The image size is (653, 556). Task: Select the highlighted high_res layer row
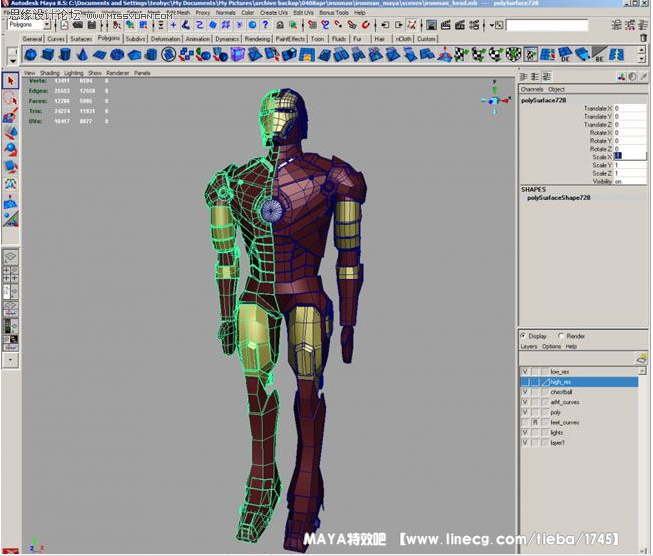click(579, 382)
